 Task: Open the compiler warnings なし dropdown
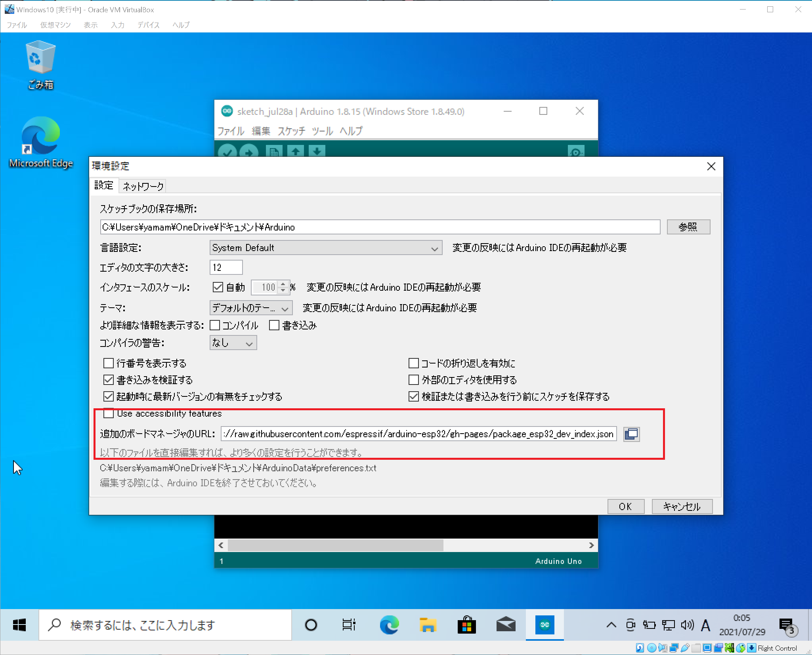(x=233, y=343)
